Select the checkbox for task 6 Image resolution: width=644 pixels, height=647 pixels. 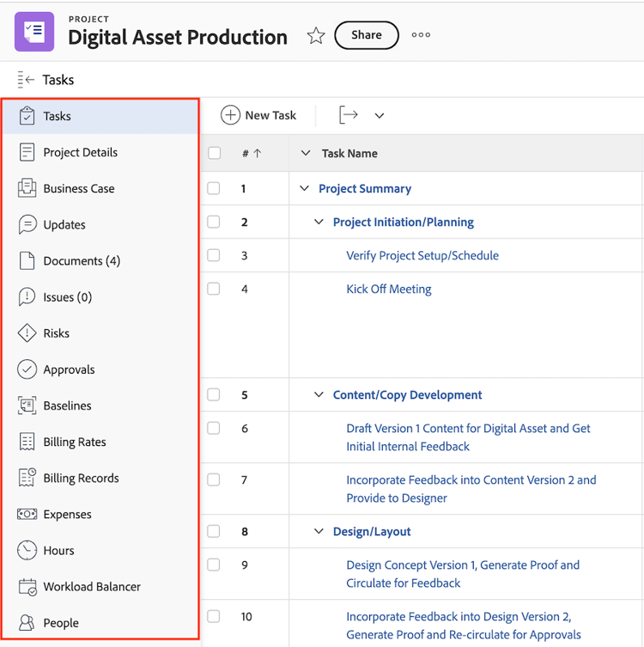pos(214,428)
